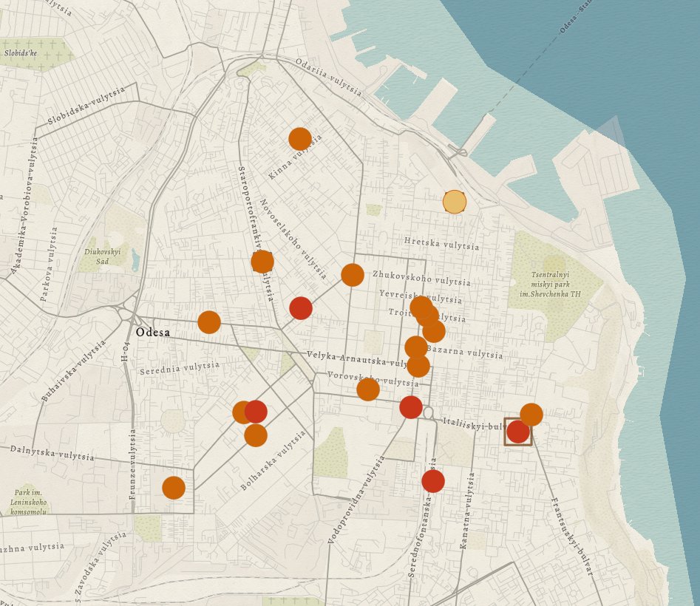Open orange marker south of Dalnytska vulytsia
Viewport: 700px width, 606px height.
[174, 487]
